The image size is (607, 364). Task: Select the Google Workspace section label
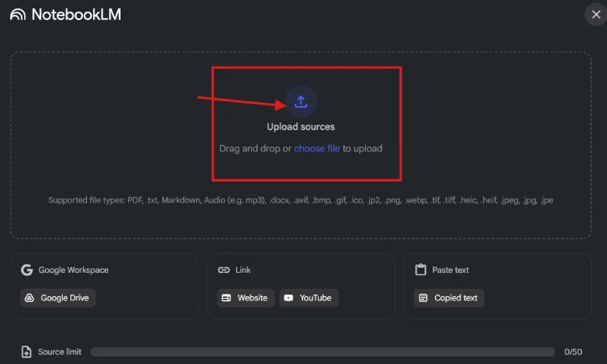(75, 270)
